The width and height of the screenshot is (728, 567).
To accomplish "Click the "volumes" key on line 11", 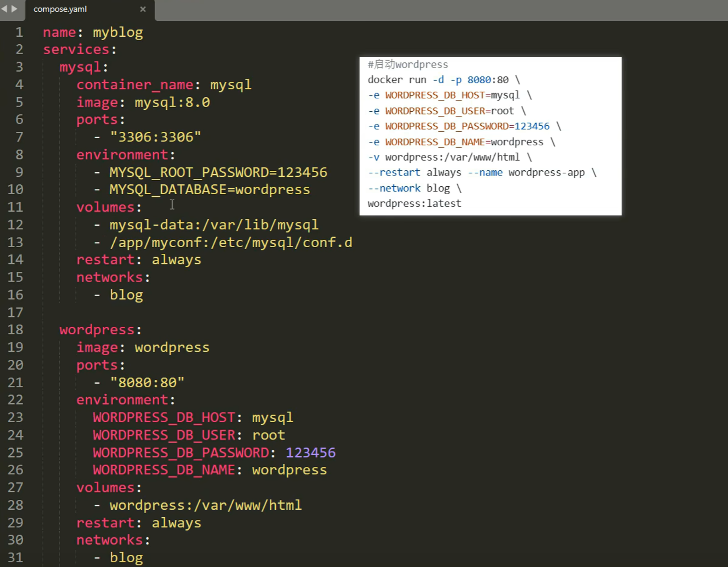I will 105,207.
